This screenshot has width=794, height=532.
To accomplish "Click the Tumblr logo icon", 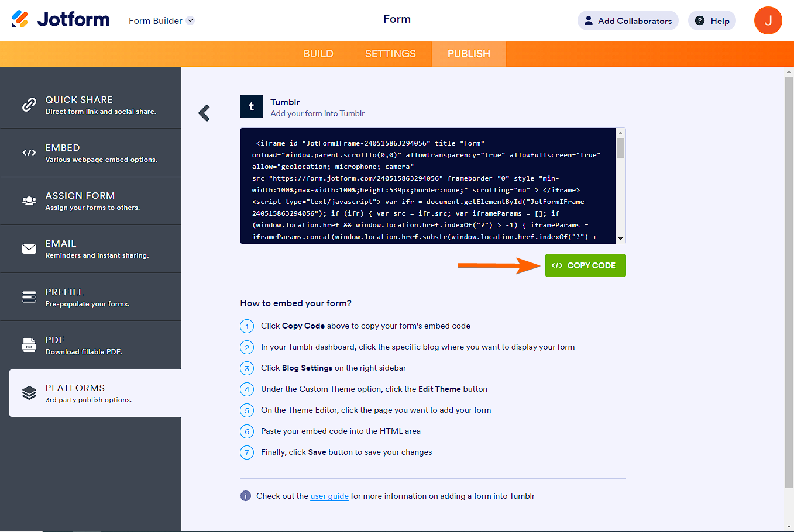I will click(252, 106).
